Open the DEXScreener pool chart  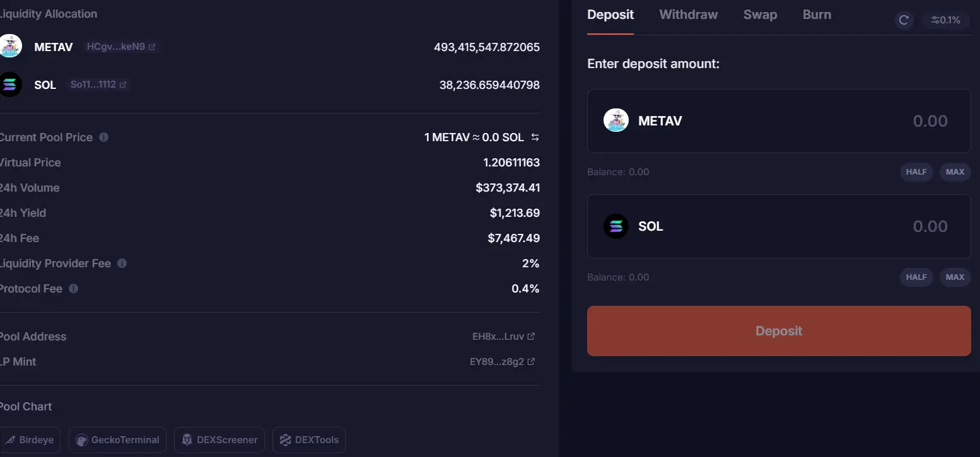[219, 440]
